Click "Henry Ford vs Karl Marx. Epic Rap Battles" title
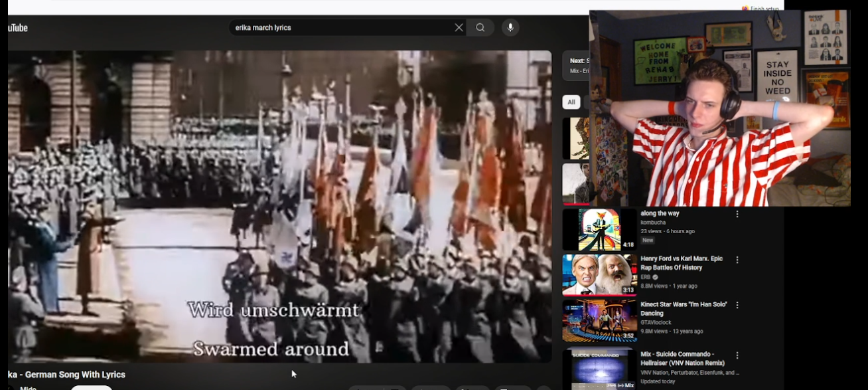The width and height of the screenshot is (868, 390). (x=682, y=263)
